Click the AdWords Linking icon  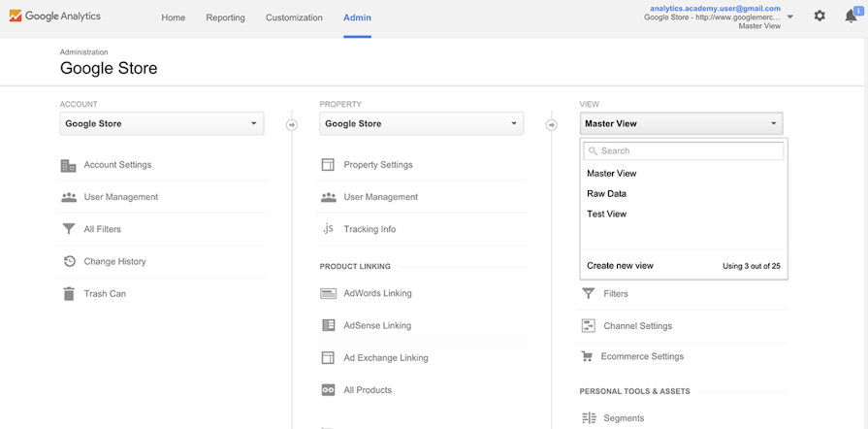[x=328, y=293]
